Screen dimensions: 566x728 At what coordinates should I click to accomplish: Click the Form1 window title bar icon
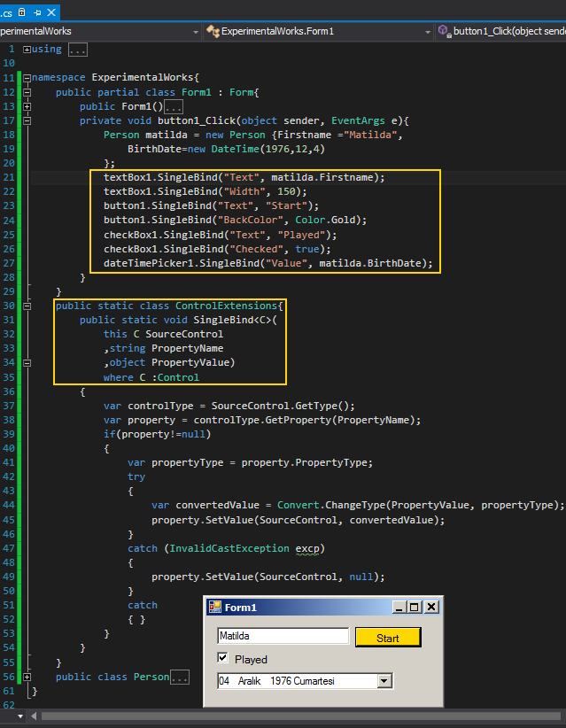214,608
